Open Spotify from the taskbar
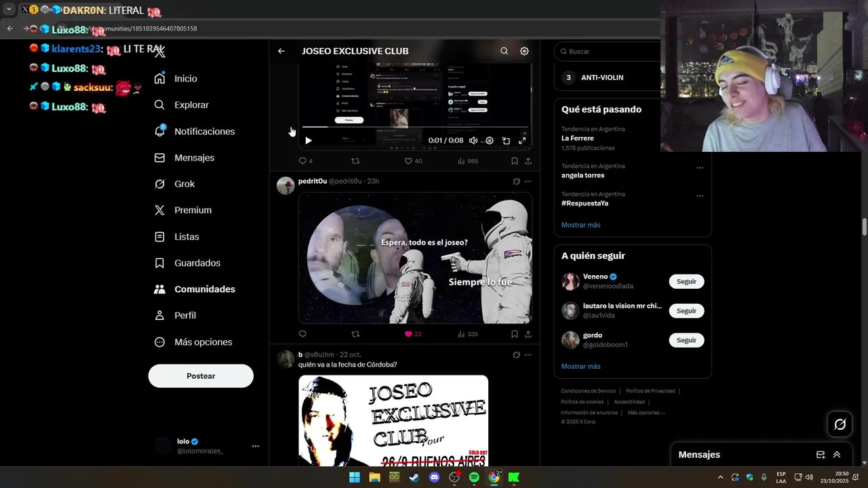Viewport: 868px width, 488px height. pyautogui.click(x=474, y=477)
